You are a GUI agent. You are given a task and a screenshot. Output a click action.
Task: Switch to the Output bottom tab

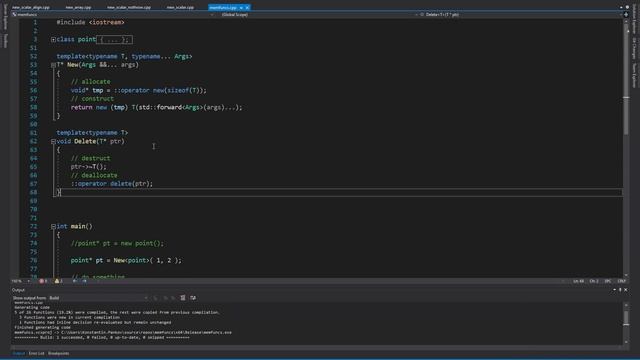[18, 353]
